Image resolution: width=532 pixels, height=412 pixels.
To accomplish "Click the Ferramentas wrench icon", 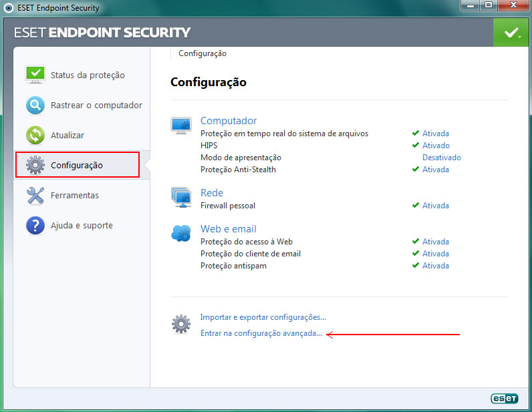I will tap(35, 195).
